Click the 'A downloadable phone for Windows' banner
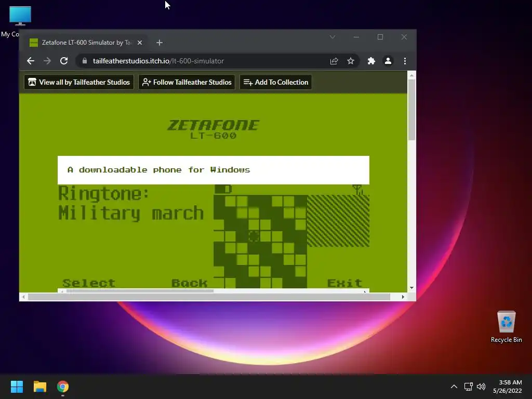The image size is (532, 399). tap(214, 170)
